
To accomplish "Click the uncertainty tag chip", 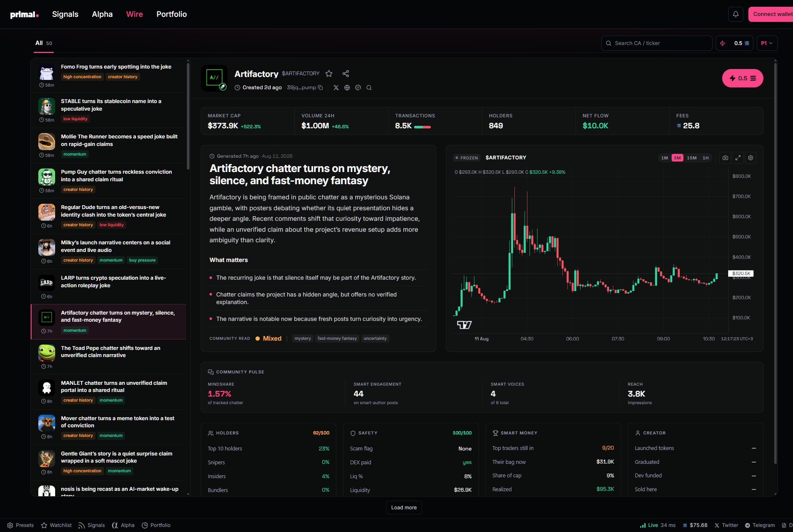I will [375, 339].
